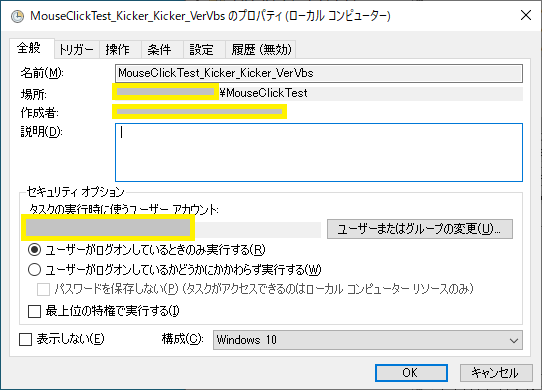This screenshot has width=542, height=390.
Task: Open the 履歴 (無効) tab
Action: (262, 50)
